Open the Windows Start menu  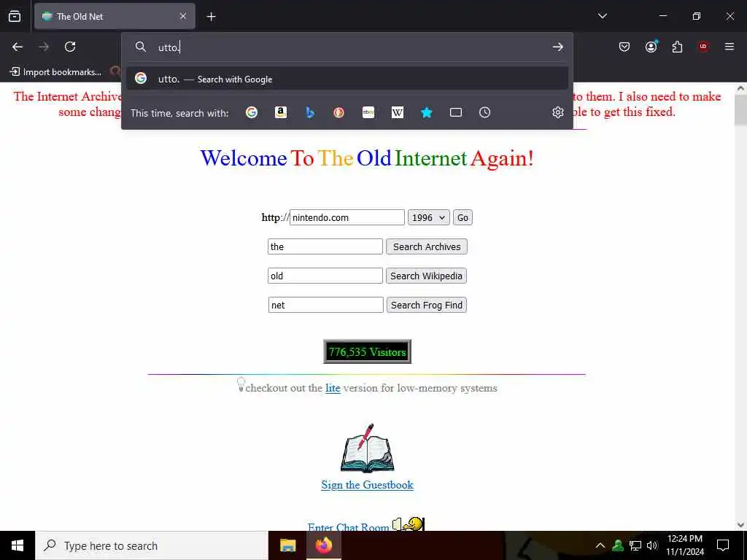coord(18,545)
